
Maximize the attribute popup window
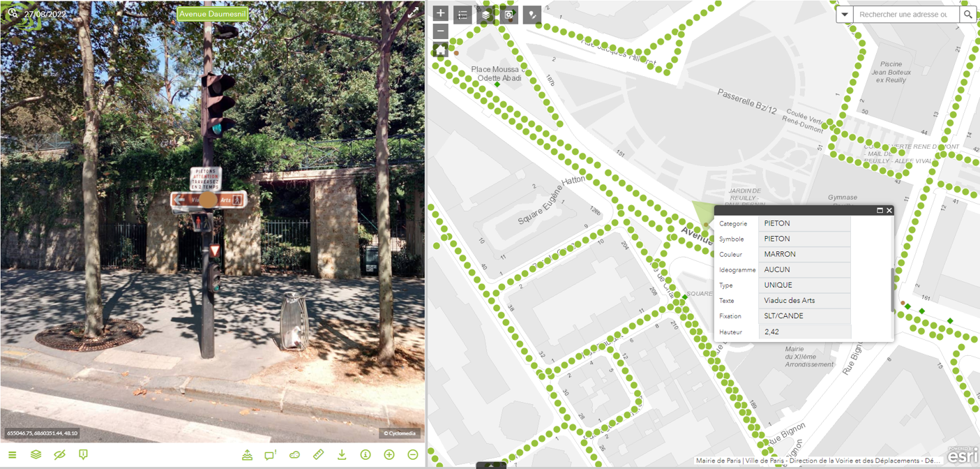(880, 210)
